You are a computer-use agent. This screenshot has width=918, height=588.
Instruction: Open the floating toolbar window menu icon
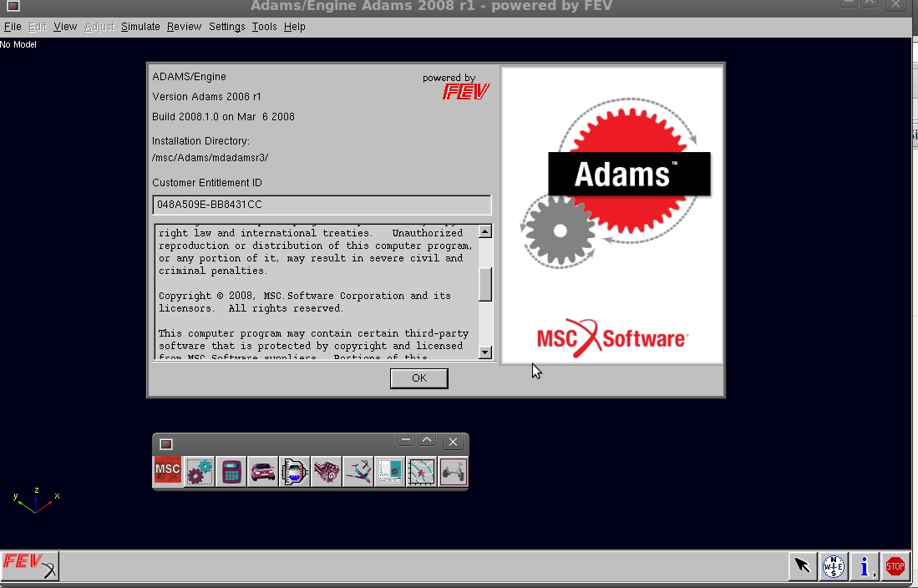(165, 444)
